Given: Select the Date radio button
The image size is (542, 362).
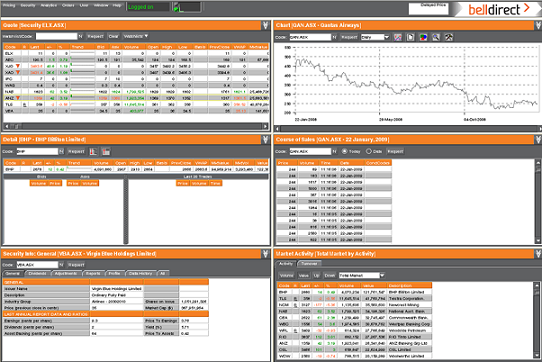Looking at the screenshot, I should coord(368,151).
